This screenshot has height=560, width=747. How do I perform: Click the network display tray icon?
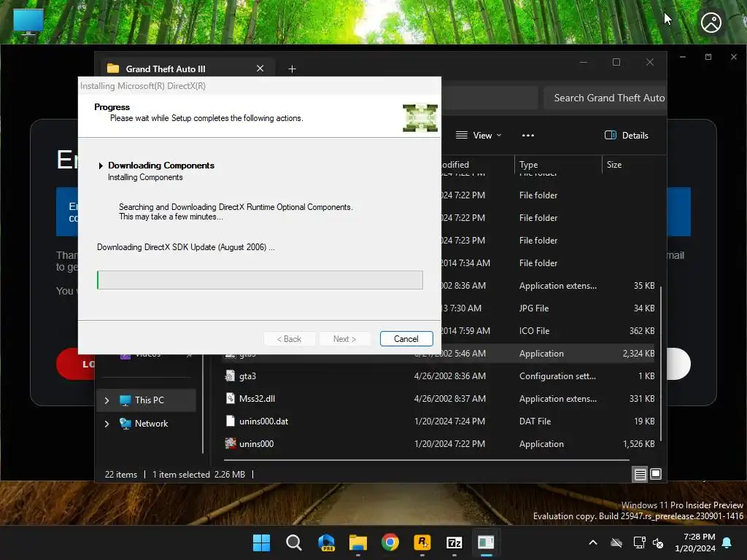(639, 542)
